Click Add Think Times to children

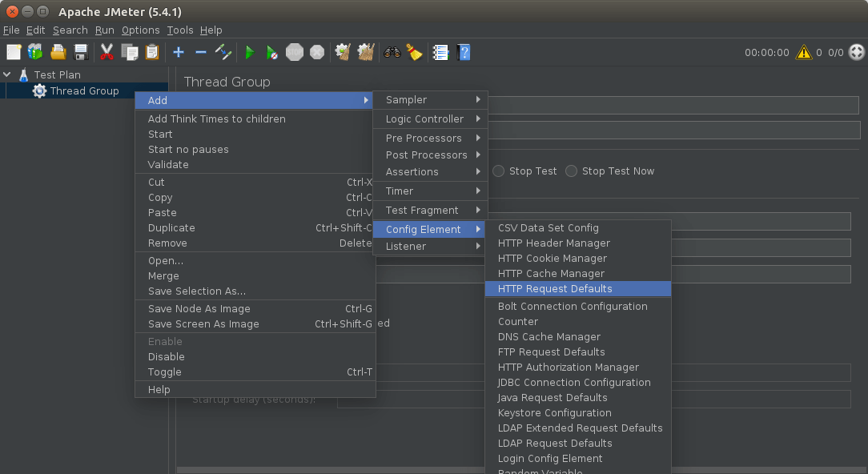point(216,119)
